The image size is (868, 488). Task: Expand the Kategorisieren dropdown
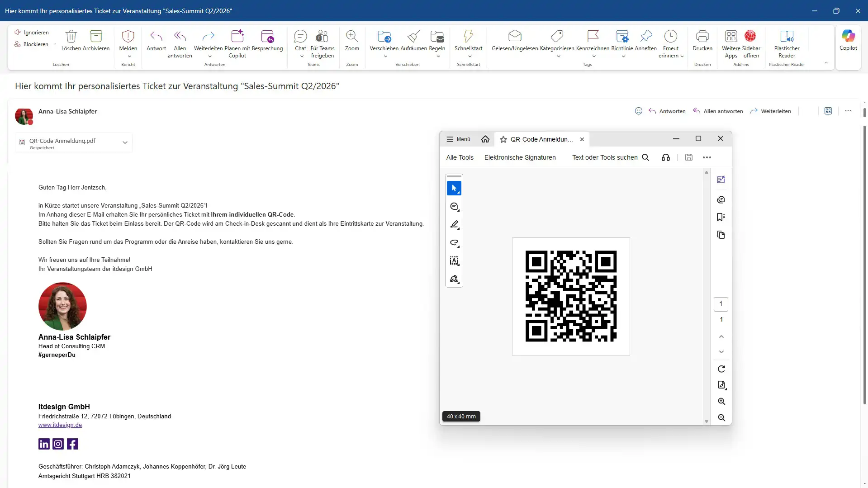click(558, 57)
